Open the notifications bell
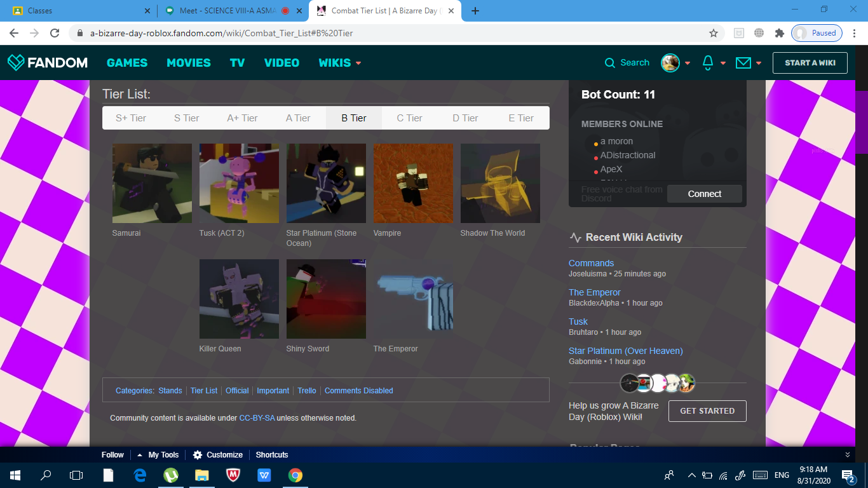Screen dimensions: 868x488 coord(708,62)
